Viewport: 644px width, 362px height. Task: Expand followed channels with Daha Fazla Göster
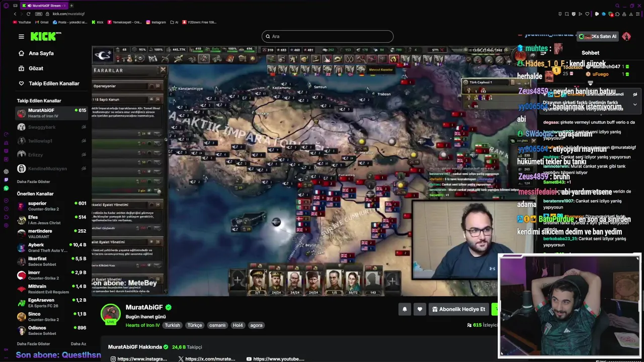[x=33, y=182]
